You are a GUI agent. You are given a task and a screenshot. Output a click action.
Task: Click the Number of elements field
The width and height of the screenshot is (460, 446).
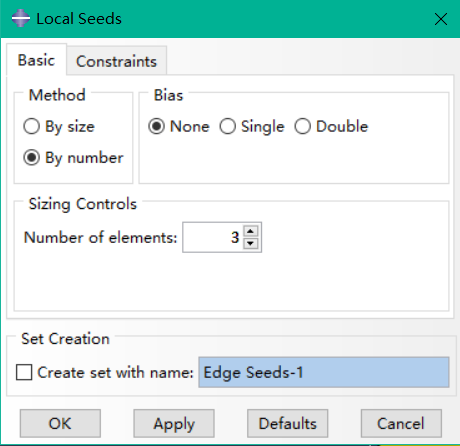213,237
